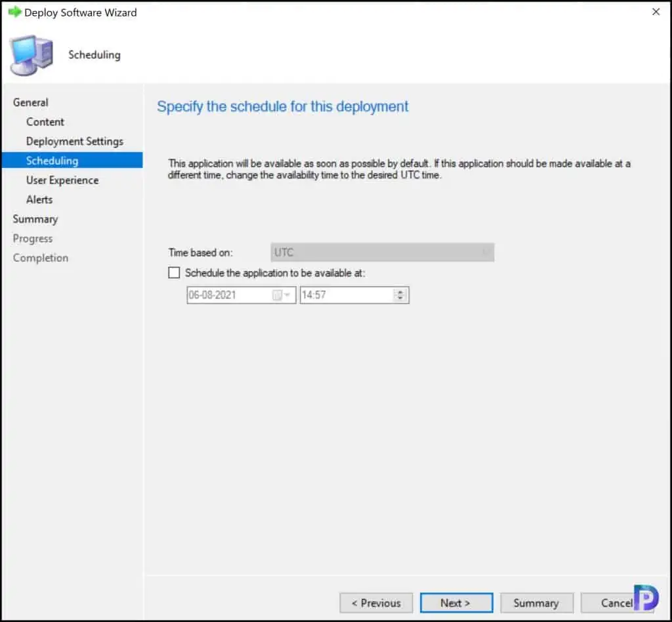
Task: Open the calendar date picker dropdown
Action: pyautogui.click(x=282, y=295)
